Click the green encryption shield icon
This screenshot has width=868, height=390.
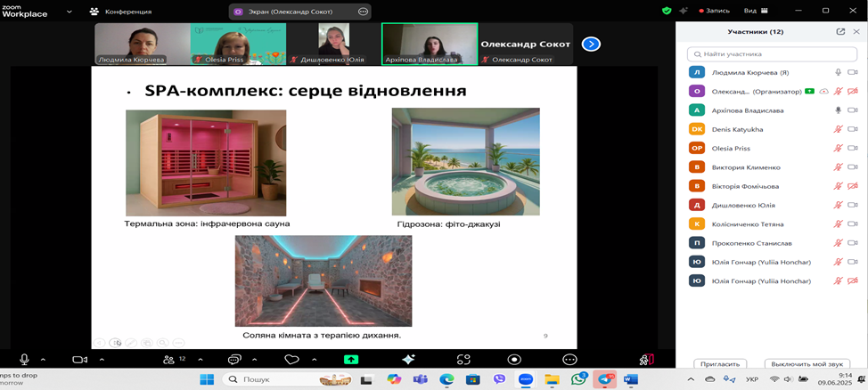[667, 11]
